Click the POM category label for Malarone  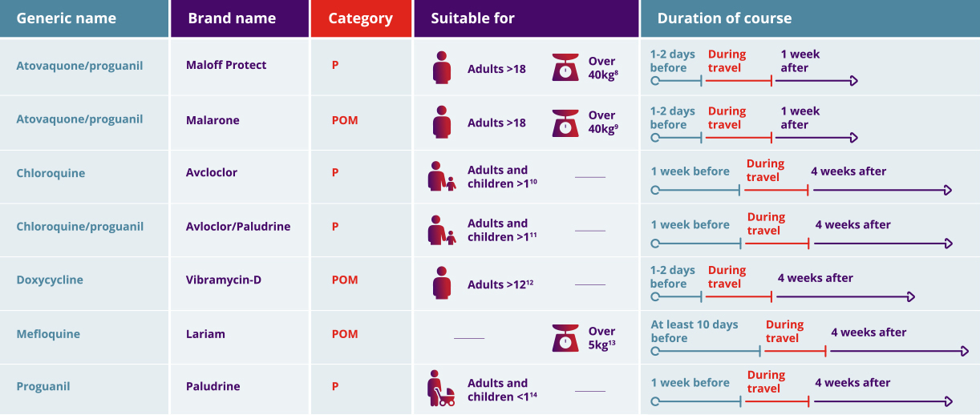(345, 120)
